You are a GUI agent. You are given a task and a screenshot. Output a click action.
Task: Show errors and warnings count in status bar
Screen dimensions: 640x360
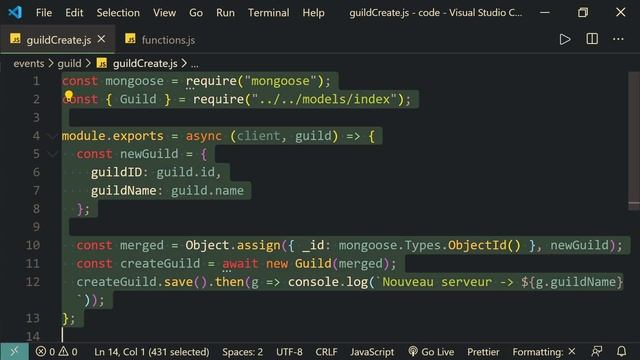57,351
